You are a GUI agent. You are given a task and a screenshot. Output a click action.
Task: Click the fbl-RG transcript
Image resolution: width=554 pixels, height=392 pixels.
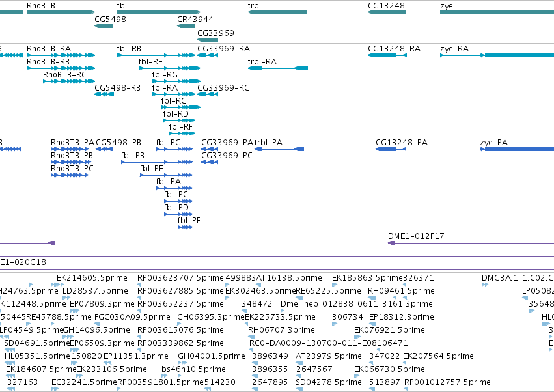point(176,81)
